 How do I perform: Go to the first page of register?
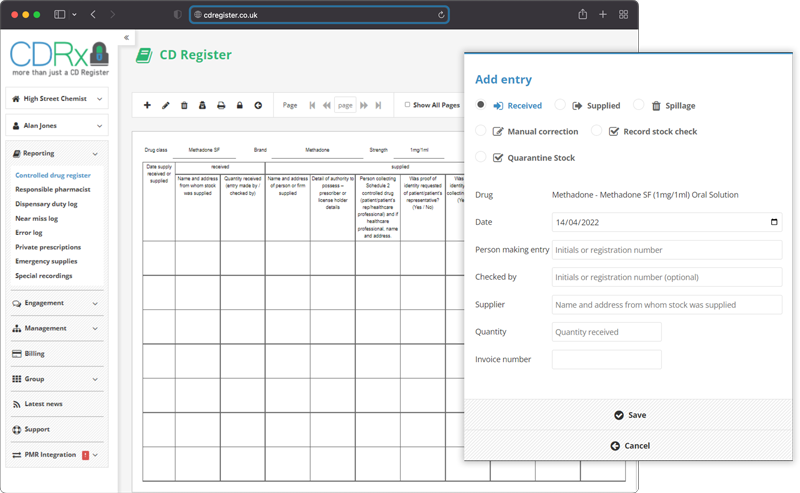tap(312, 105)
